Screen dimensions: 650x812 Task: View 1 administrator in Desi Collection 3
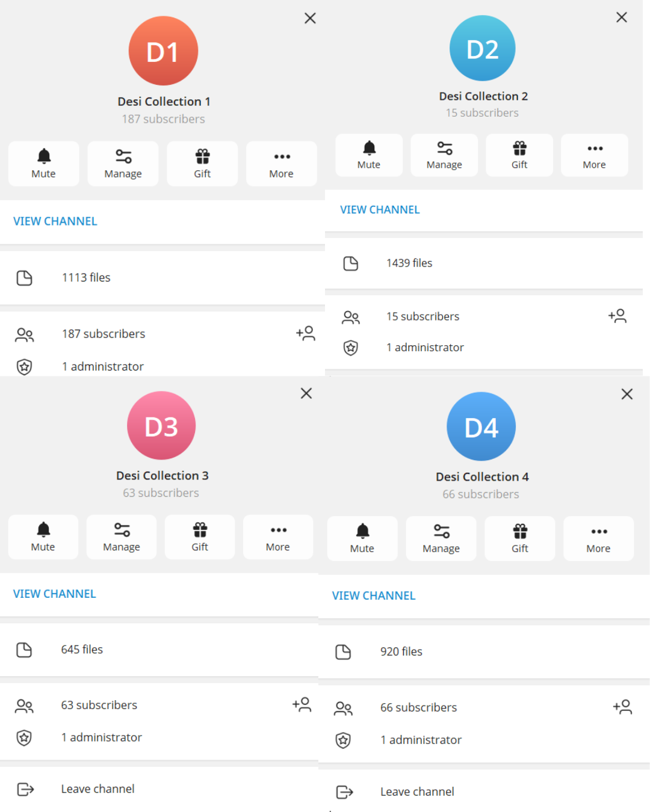pos(159,737)
